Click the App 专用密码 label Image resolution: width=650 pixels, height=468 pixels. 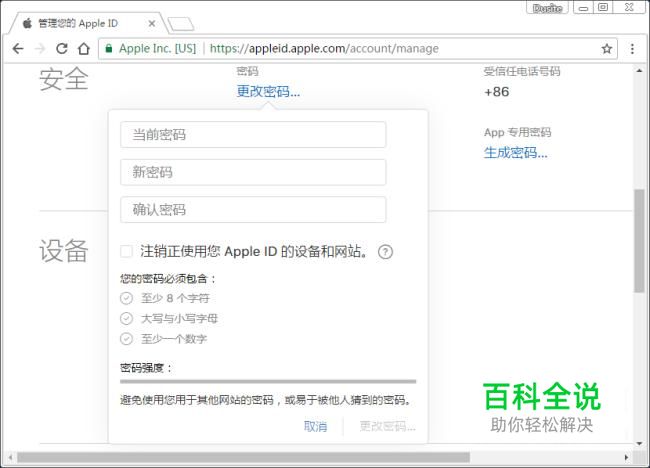[517, 132]
